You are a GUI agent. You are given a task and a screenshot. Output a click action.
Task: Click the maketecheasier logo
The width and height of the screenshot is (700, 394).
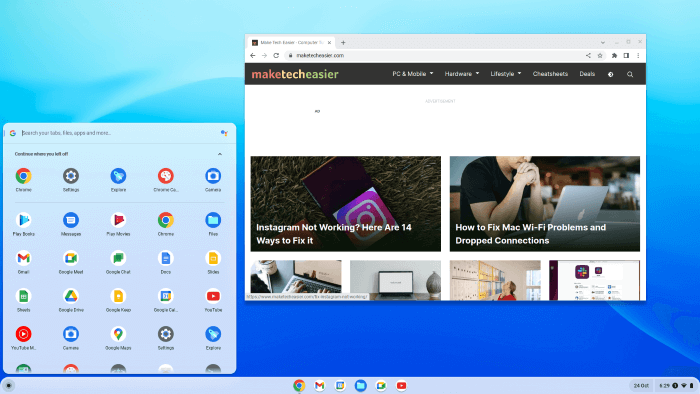[x=295, y=74]
